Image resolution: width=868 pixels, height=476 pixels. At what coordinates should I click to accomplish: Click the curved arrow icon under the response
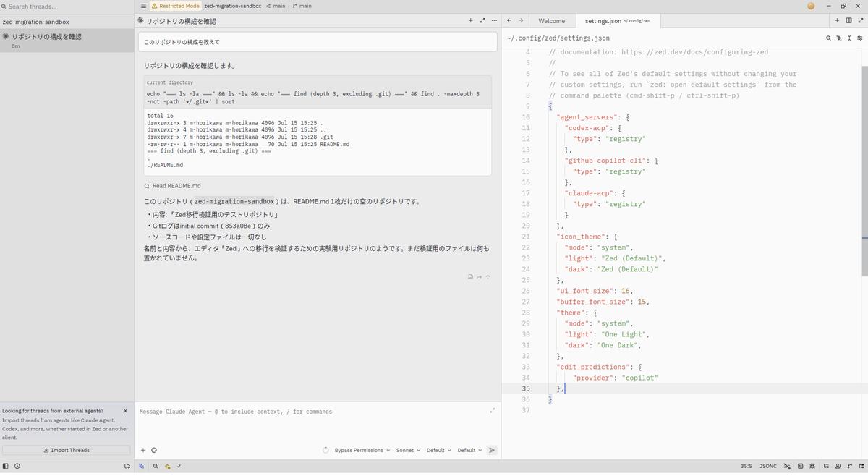(x=479, y=276)
